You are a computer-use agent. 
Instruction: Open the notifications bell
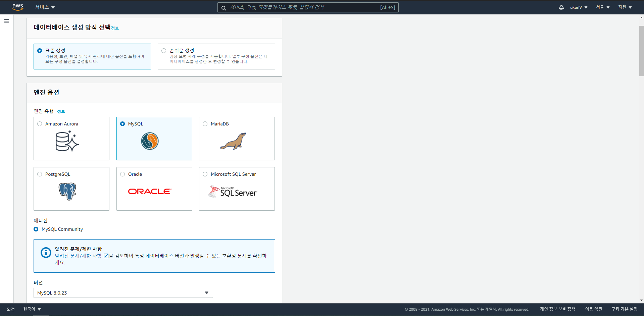click(561, 7)
